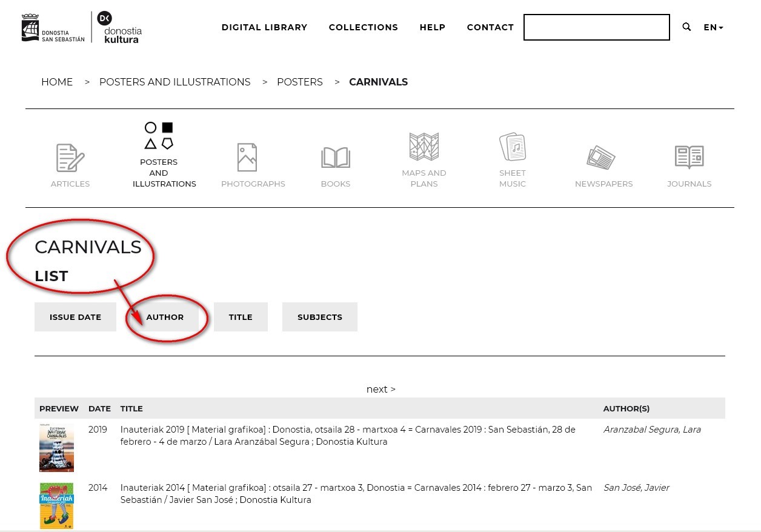The height and width of the screenshot is (532, 761).
Task: Select the Sheet Music icon
Action: (x=513, y=147)
